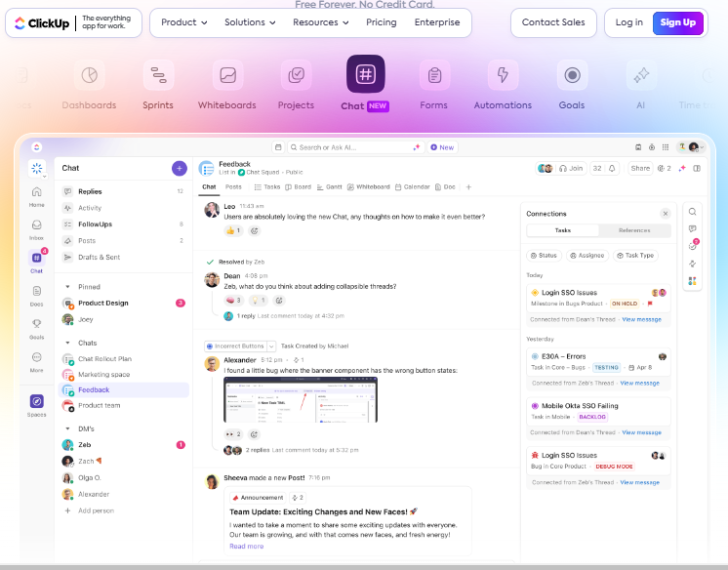Viewport: 728px width, 570px height.
Task: Select the Dashboards feature icon
Action: point(89,75)
